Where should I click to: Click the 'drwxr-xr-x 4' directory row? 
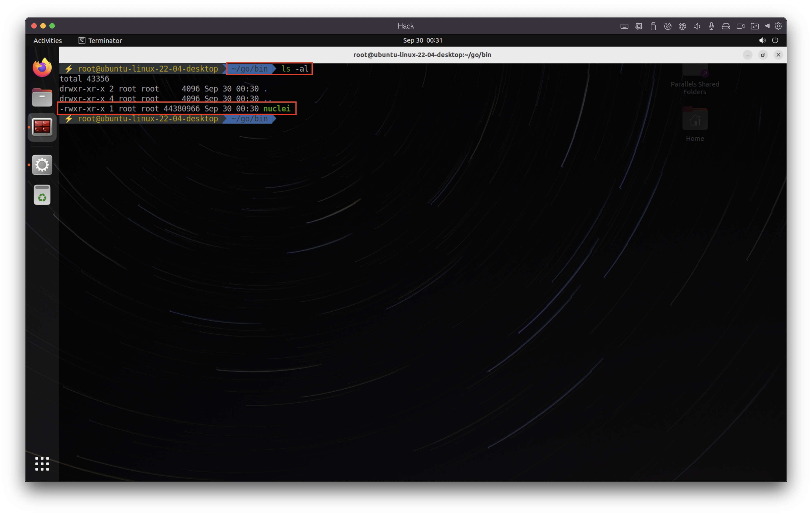click(x=165, y=99)
